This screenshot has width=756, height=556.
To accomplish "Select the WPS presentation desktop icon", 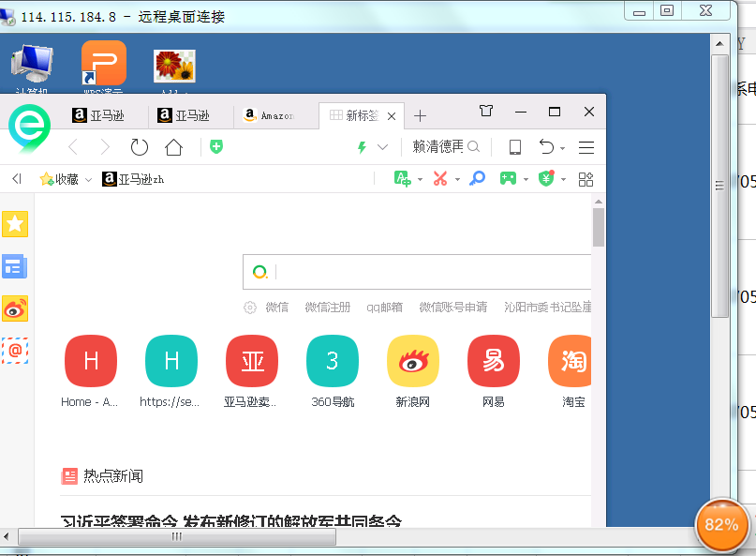I will [x=104, y=67].
